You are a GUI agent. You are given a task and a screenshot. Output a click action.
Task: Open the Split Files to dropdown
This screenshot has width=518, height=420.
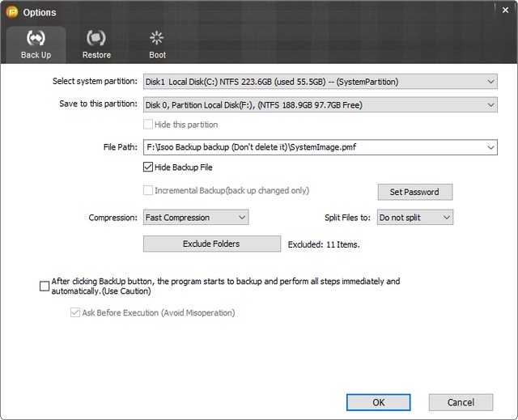tap(415, 217)
